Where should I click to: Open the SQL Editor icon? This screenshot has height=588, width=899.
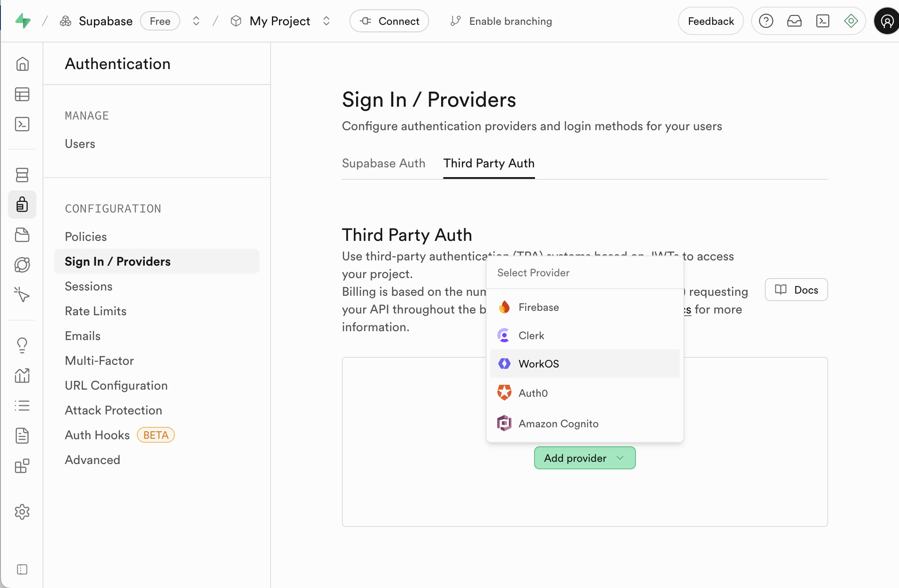click(22, 124)
